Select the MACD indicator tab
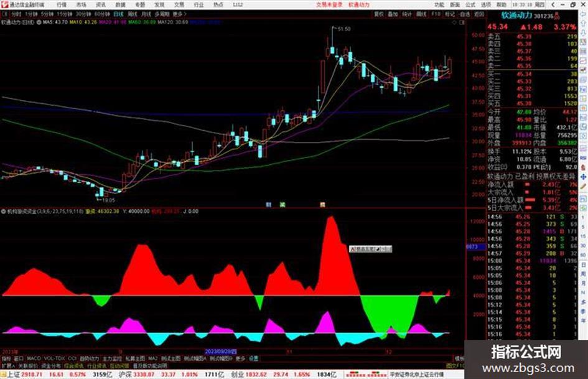The image size is (588, 379). tap(34, 358)
